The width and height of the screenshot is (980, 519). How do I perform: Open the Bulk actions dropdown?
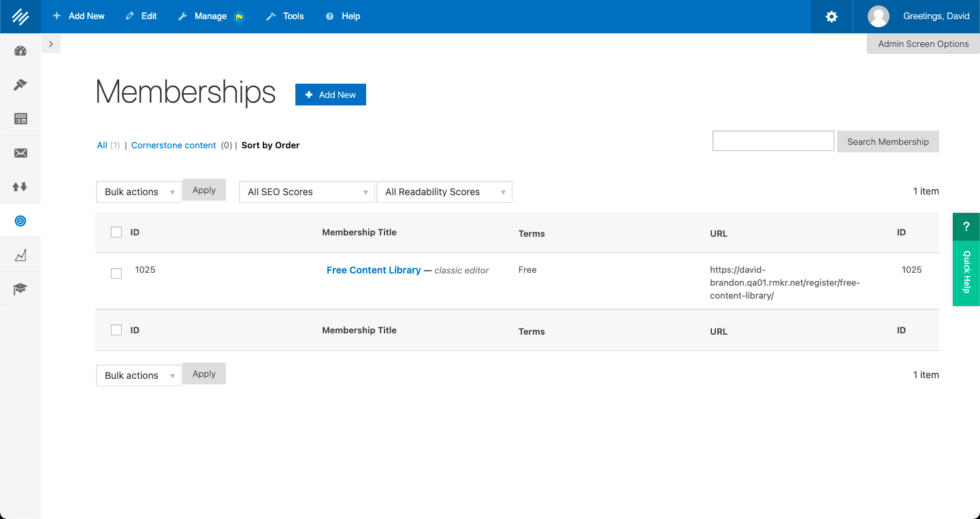[138, 192]
